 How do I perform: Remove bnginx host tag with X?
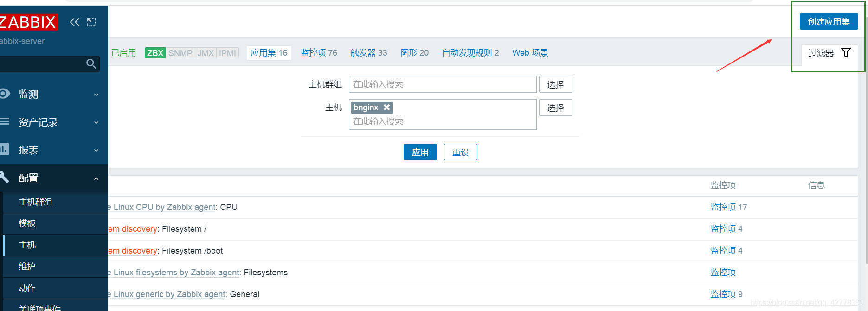point(387,108)
